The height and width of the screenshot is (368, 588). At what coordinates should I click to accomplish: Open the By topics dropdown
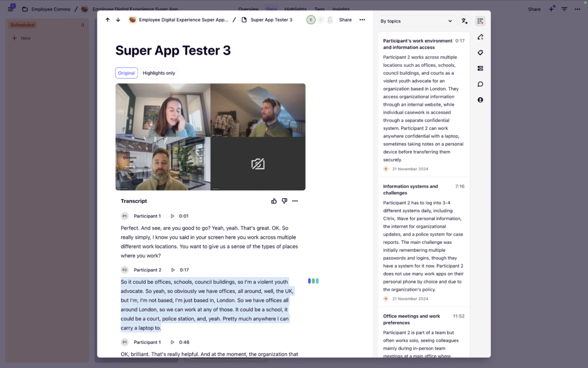click(x=416, y=21)
